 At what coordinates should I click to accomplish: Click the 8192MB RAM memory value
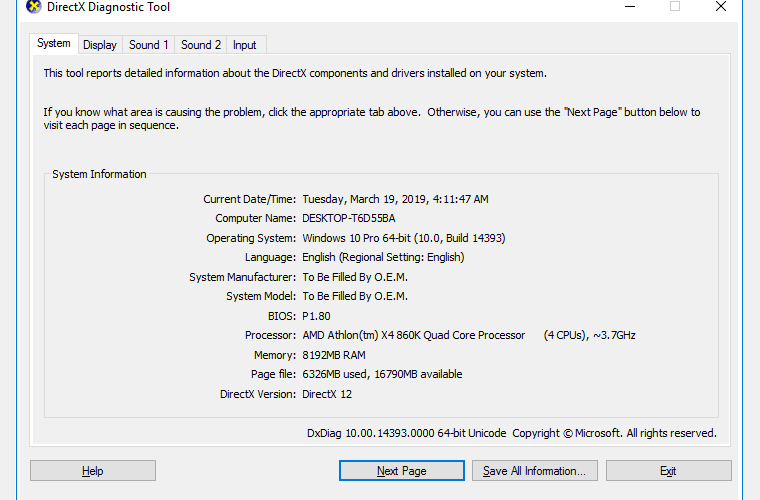pos(334,355)
